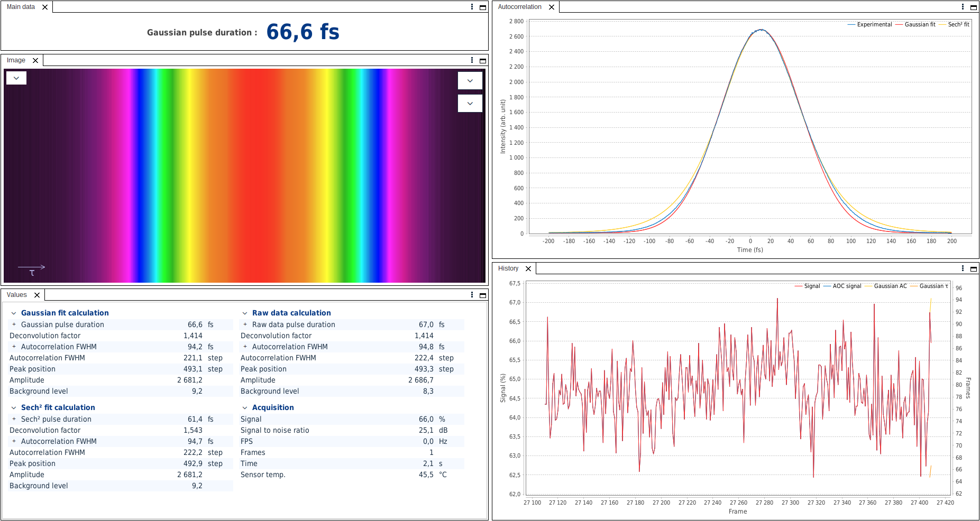
Task: Open the History panel options menu
Action: click(x=963, y=268)
